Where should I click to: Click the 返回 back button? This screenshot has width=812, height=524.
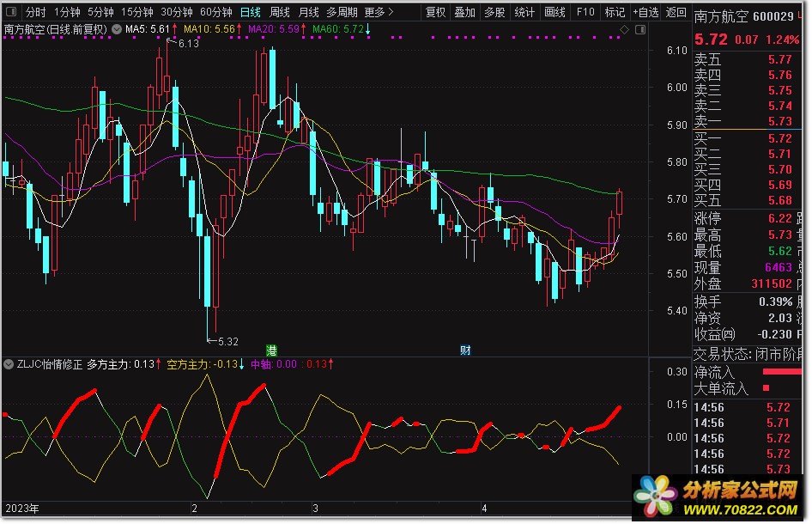(676, 12)
